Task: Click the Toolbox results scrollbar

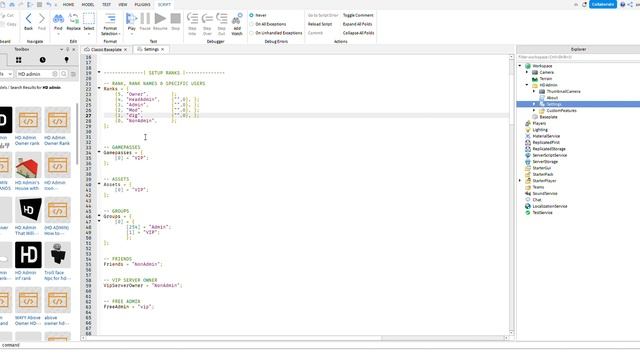Action: pos(77,133)
